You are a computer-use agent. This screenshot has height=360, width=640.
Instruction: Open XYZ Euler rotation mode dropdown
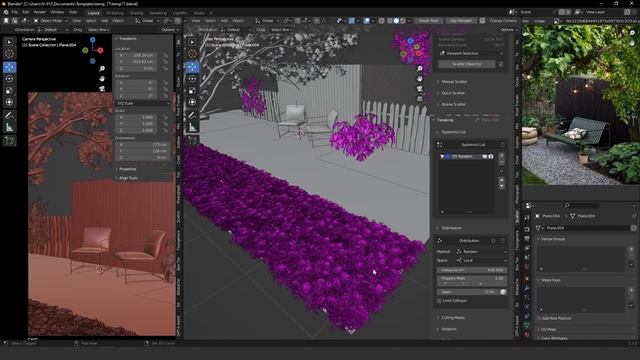point(143,103)
